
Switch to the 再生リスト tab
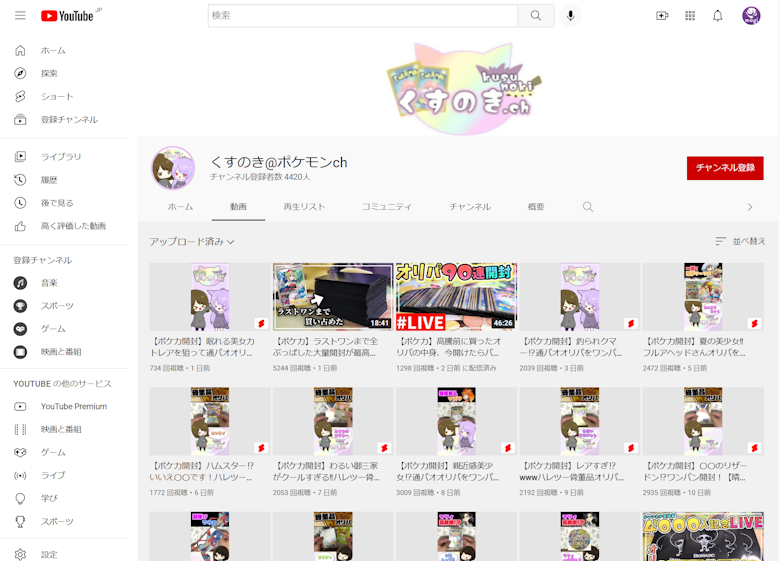coord(304,207)
